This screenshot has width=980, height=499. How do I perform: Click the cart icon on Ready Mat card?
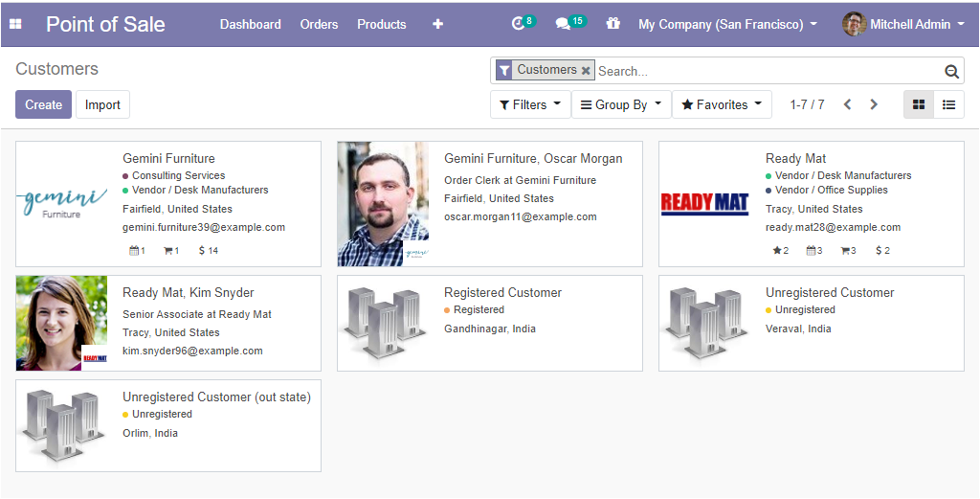(845, 251)
